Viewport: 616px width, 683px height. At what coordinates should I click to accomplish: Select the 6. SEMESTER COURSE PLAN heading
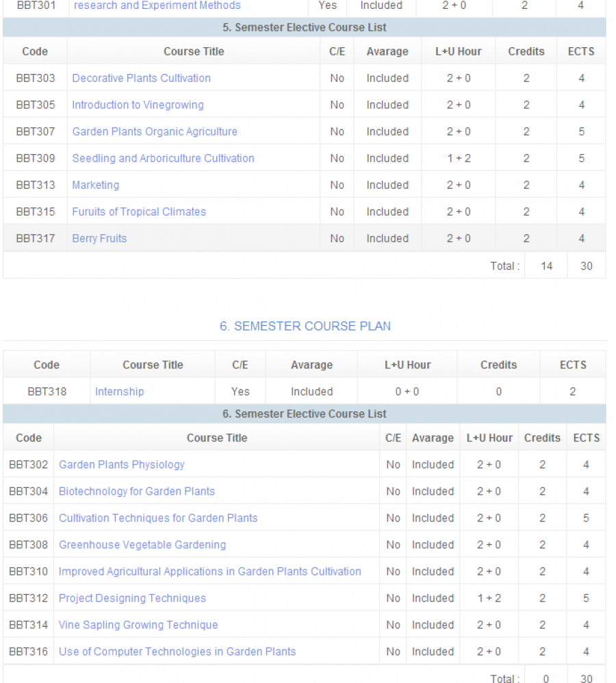[x=305, y=326]
